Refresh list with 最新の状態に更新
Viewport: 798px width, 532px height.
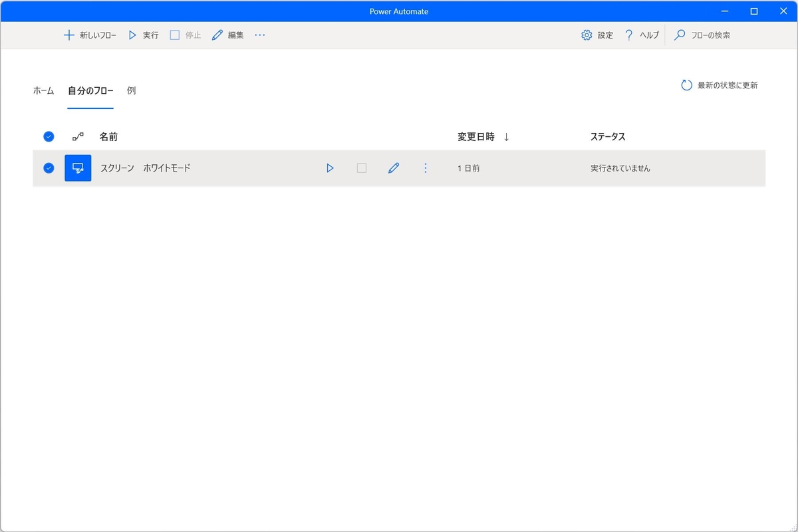tap(720, 85)
